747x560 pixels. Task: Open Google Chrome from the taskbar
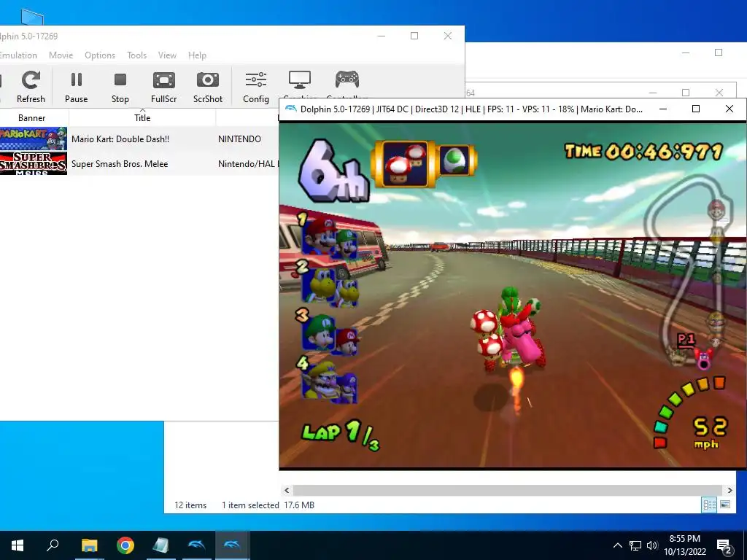point(125,545)
